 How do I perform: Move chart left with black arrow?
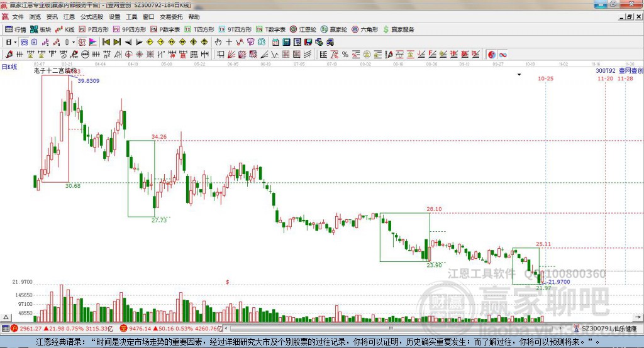click(x=128, y=42)
